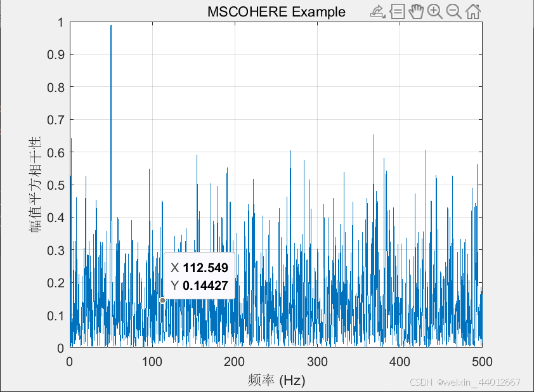Click the y-axis label 幅值平方相干性
This screenshot has width=534, height=392.
[35, 184]
